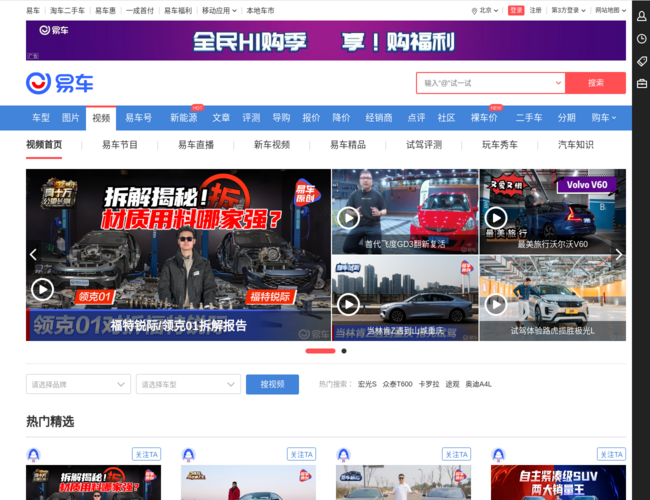The image size is (650, 500).
Task: Switch to 试驾评测 sub-tab
Action: click(424, 145)
